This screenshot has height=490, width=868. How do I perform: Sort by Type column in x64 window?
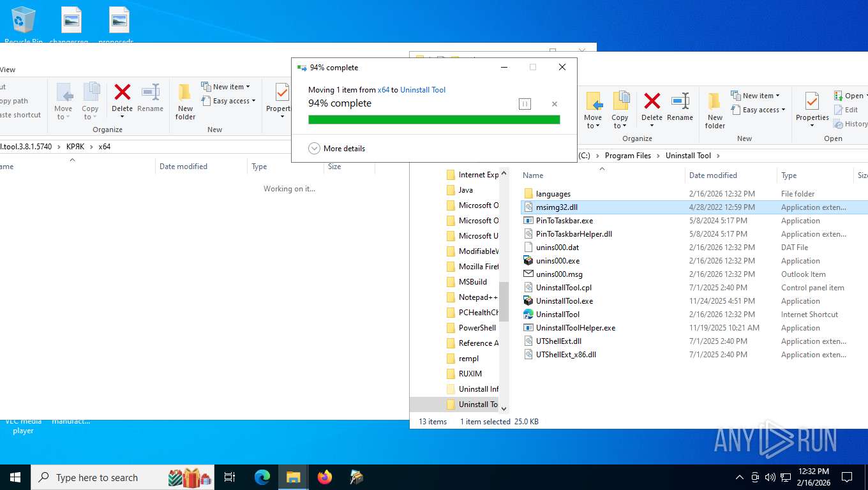[285, 167]
